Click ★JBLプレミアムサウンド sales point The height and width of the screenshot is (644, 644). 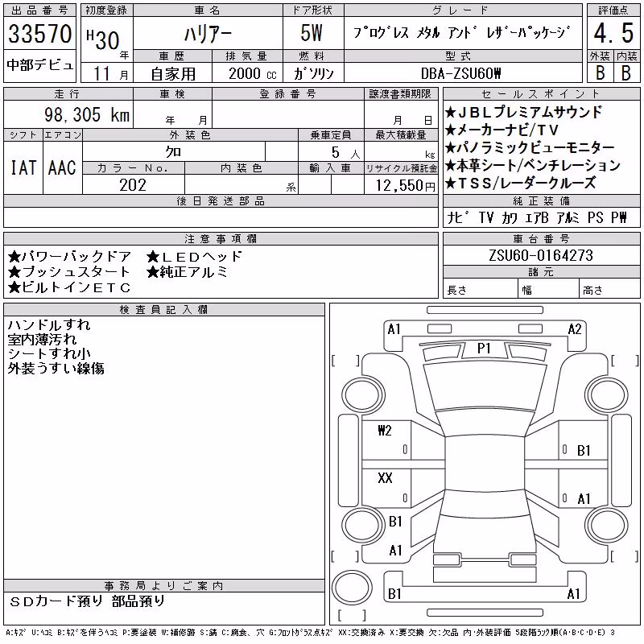click(524, 112)
